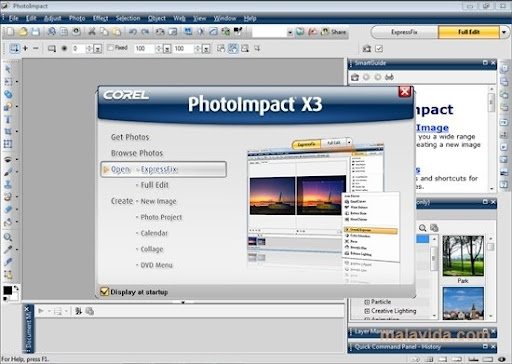Click the Share button in the toolbar
The width and height of the screenshot is (512, 364).
pos(334,32)
